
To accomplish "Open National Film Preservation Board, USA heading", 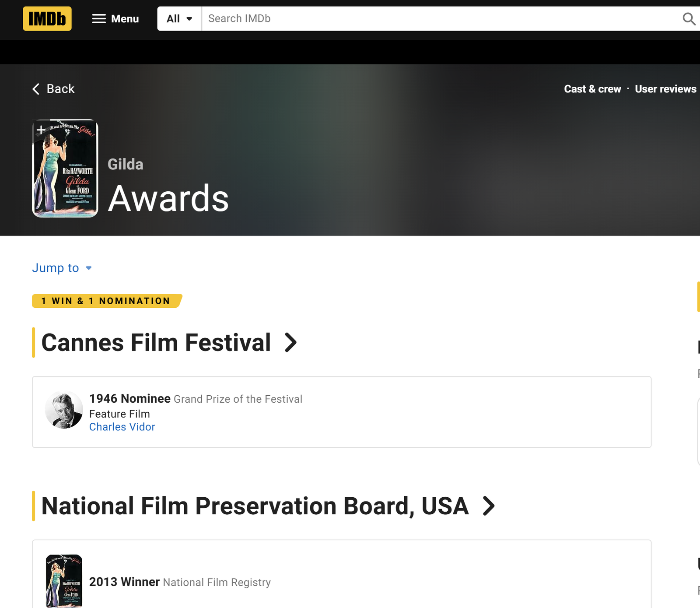I will (x=255, y=506).
